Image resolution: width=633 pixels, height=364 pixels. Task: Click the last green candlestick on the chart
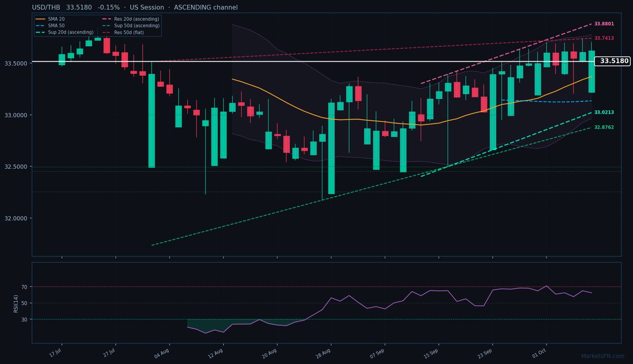click(x=592, y=71)
